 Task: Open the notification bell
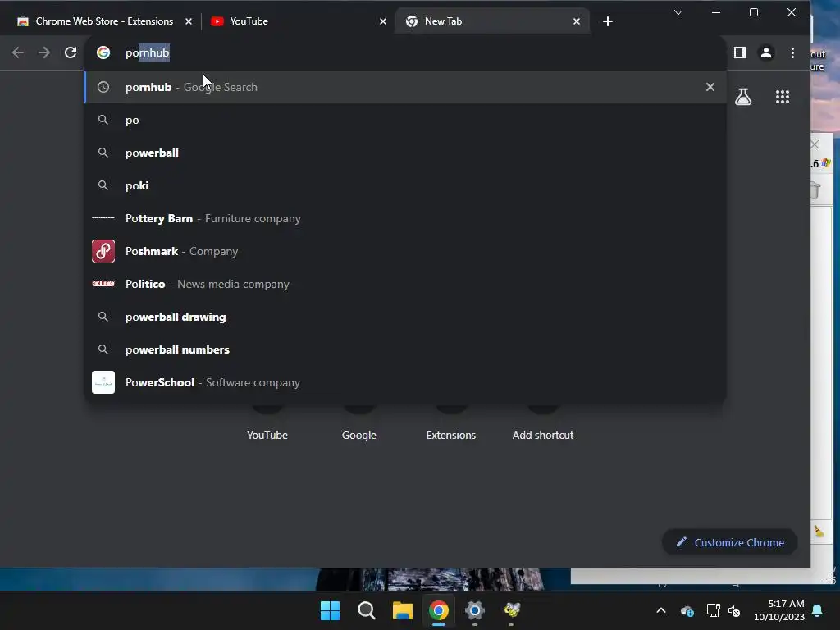(x=817, y=610)
